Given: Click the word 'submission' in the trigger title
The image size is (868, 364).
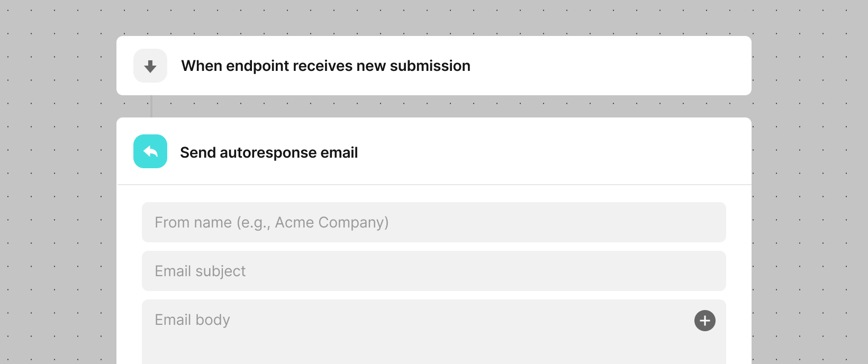Looking at the screenshot, I should point(430,66).
